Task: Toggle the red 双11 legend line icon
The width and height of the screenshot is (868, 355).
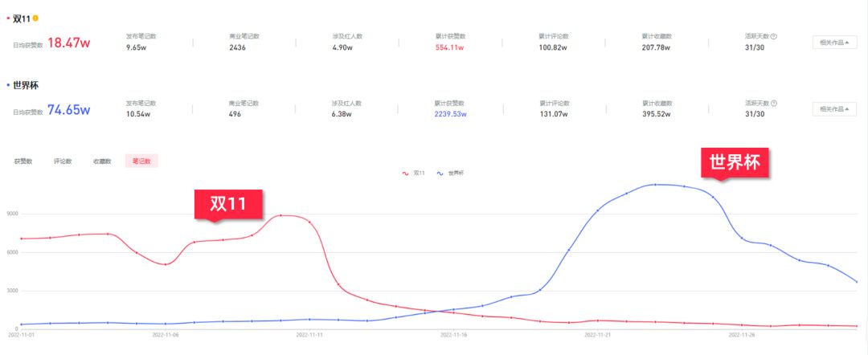Action: [406, 173]
